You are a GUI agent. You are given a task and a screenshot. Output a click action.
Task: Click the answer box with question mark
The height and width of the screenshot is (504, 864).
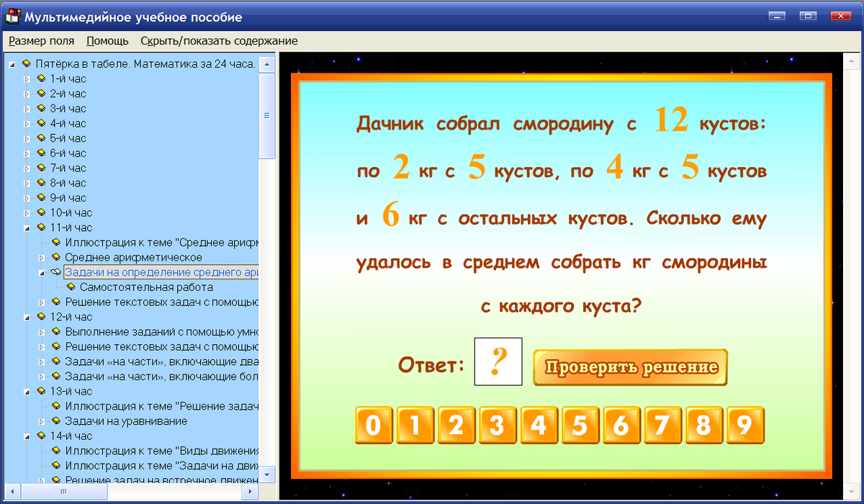(x=498, y=361)
